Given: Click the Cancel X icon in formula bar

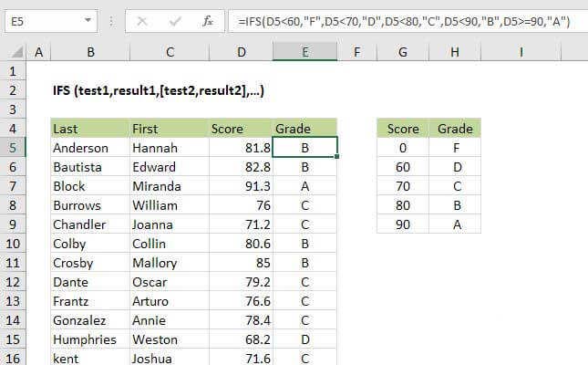Looking at the screenshot, I should 143,22.
